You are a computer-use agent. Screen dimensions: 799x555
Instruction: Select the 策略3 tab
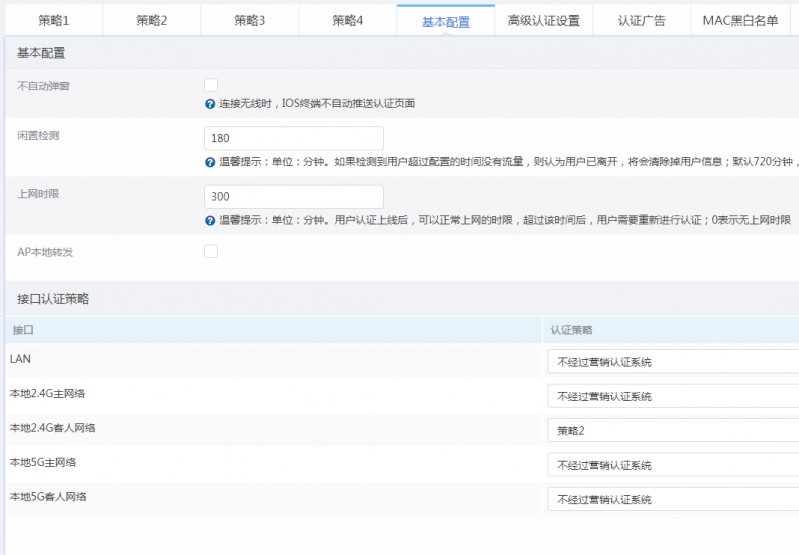point(250,20)
